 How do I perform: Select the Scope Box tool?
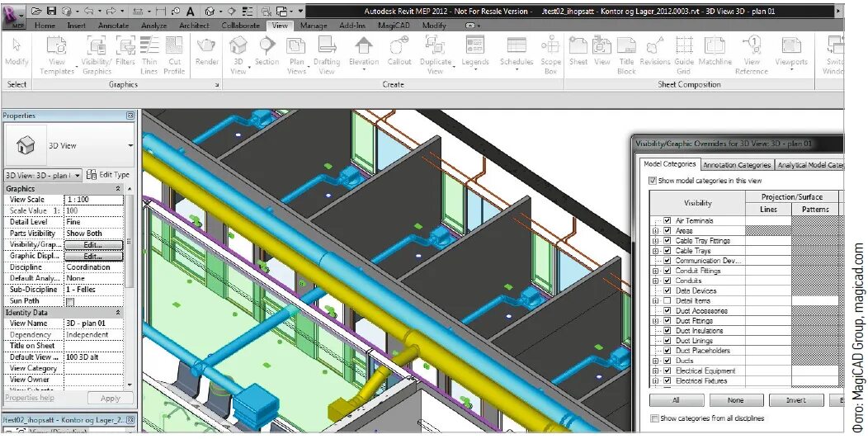click(x=551, y=55)
